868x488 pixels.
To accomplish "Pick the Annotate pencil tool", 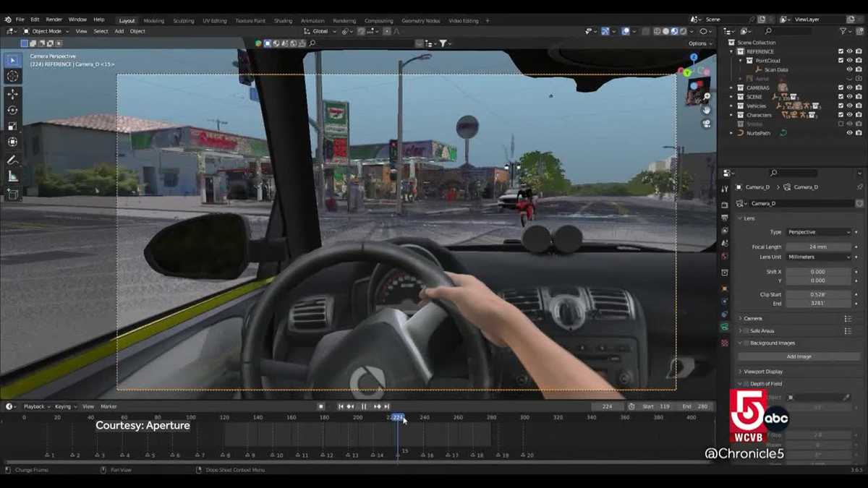I will [12, 160].
